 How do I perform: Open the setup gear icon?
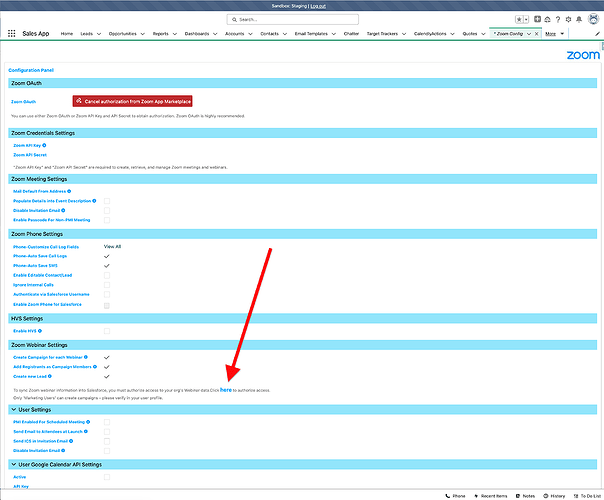pos(568,19)
